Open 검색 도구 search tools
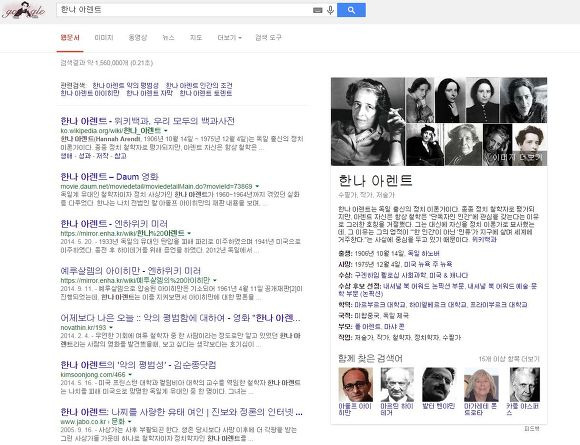Image resolution: width=580 pixels, height=445 pixels. pyautogui.click(x=269, y=38)
